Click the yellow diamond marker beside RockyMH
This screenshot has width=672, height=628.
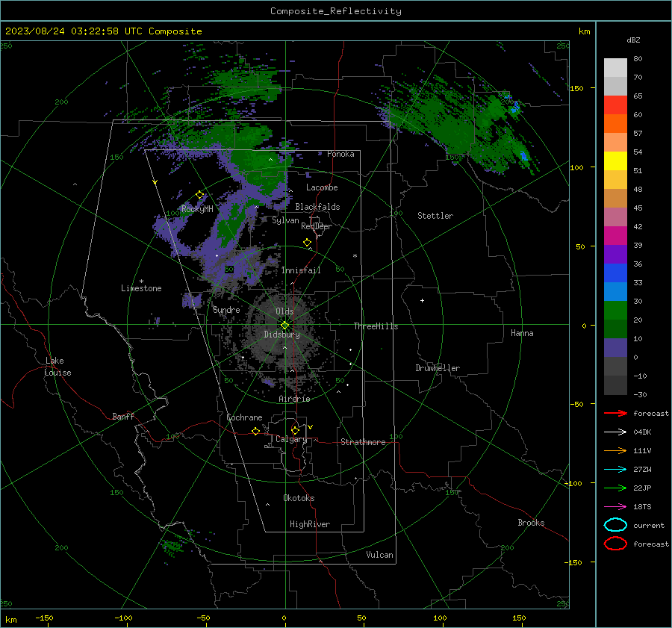199,195
